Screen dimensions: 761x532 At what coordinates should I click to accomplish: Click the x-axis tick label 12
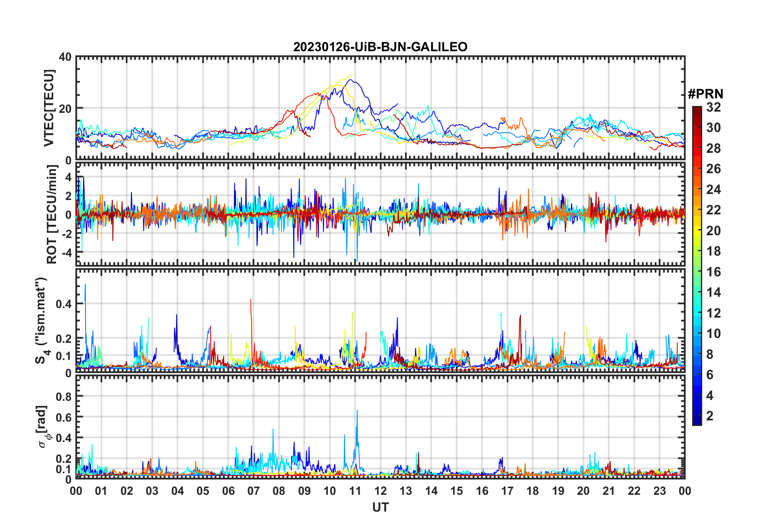tap(380, 491)
